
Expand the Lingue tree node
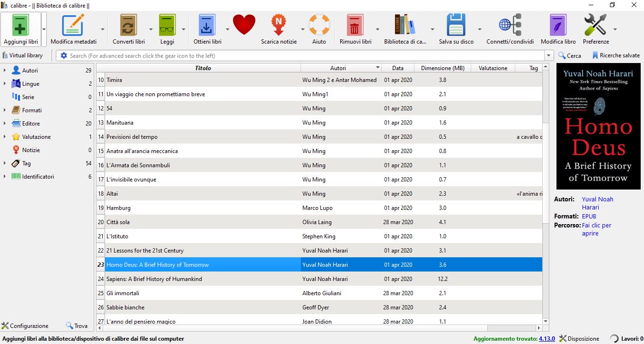(x=5, y=84)
